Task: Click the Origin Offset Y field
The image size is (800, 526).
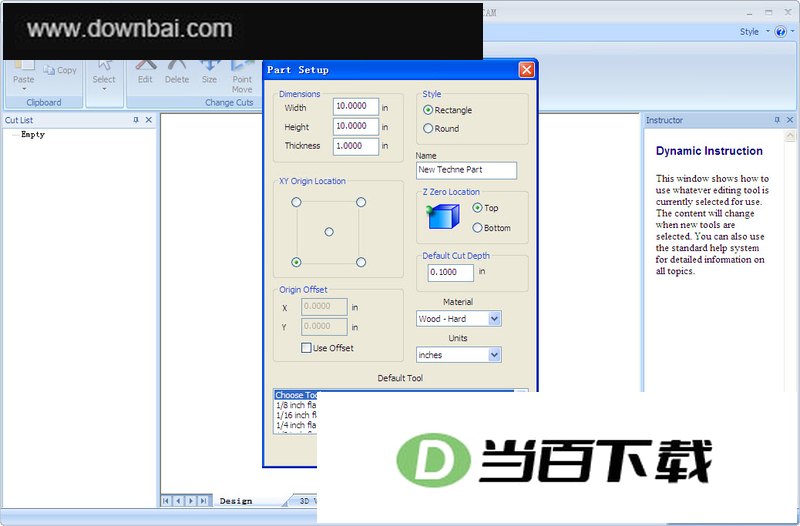Action: click(324, 327)
